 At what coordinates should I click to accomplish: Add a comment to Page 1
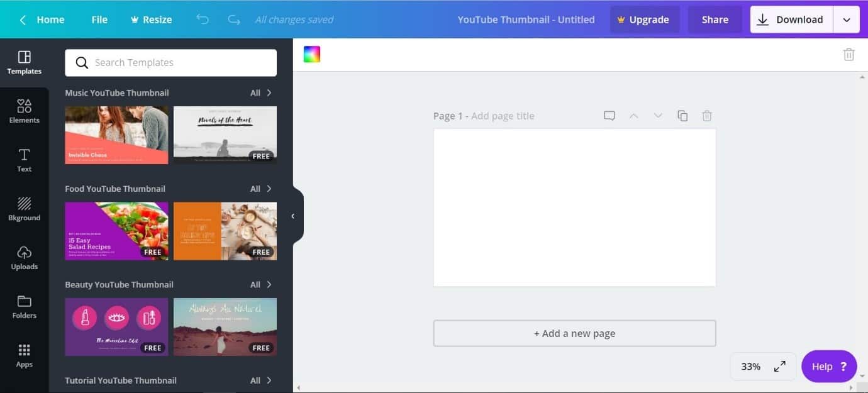click(609, 116)
